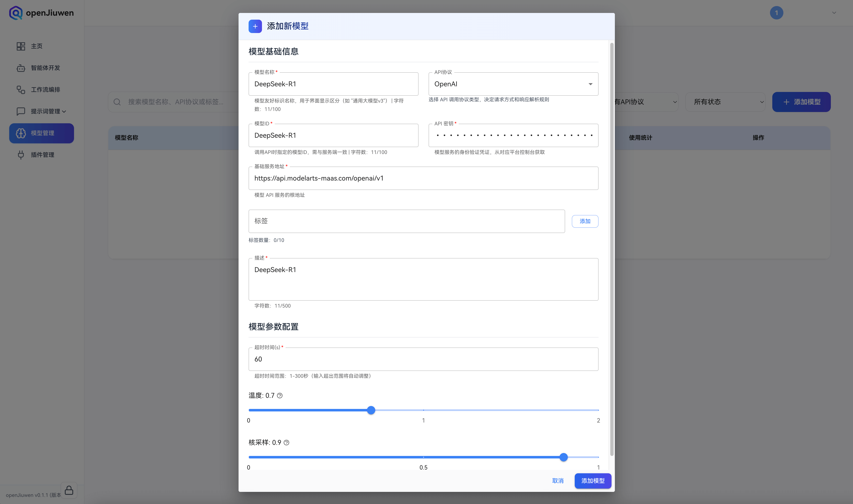Image resolution: width=853 pixels, height=504 pixels.
Task: Expand the top-right account chevron
Action: click(x=834, y=13)
